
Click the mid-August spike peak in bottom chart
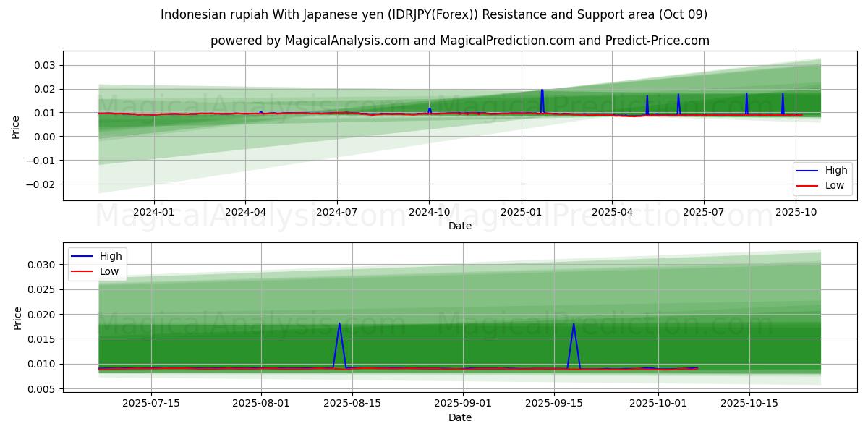pos(339,323)
